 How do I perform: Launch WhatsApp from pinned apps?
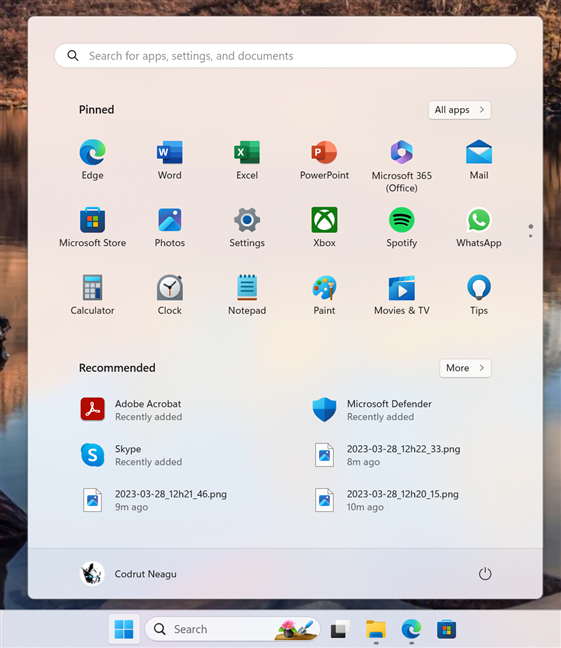coord(479,227)
